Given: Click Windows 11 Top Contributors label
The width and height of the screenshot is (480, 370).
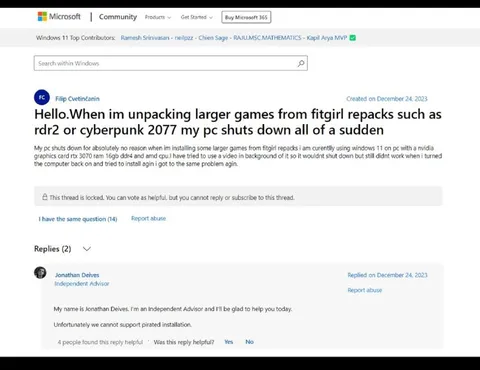Looking at the screenshot, I should coord(76,38).
